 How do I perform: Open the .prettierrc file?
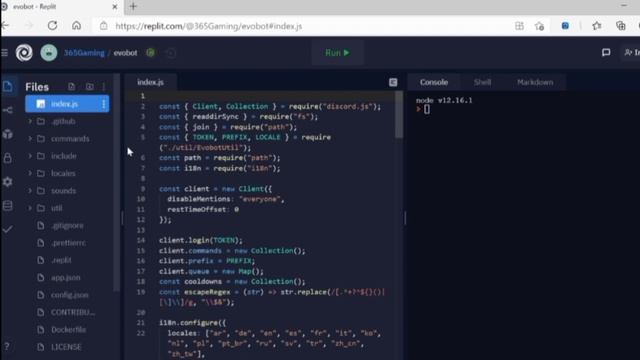pos(67,243)
